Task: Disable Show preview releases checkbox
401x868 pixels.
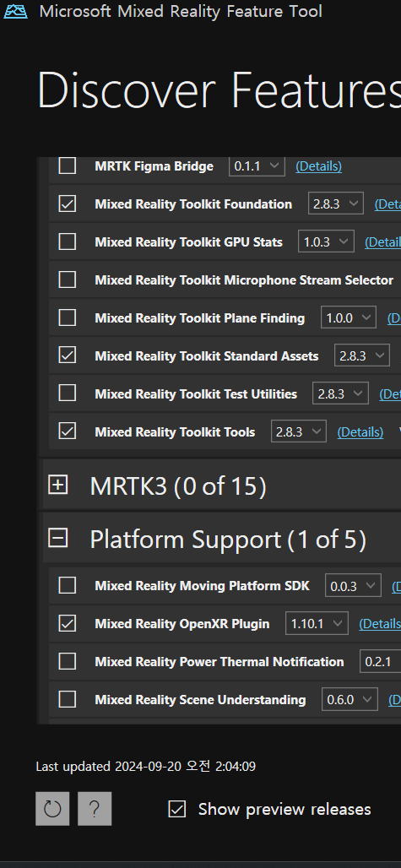Action: pos(177,809)
